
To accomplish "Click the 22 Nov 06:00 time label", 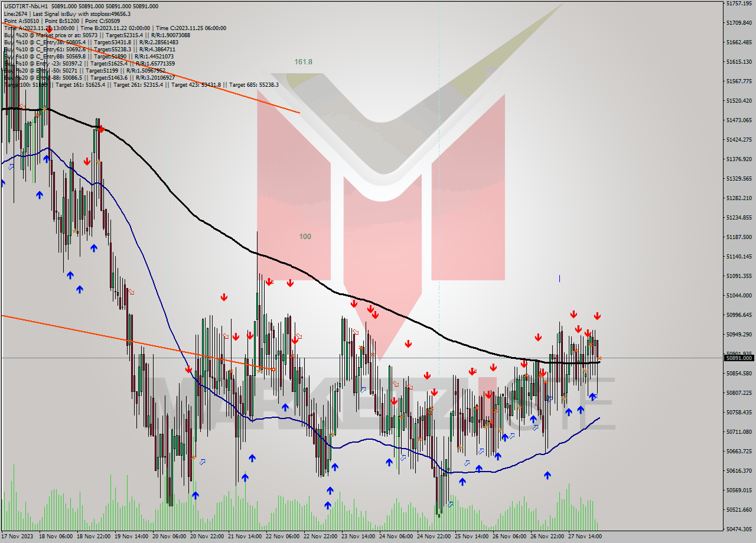I will click(283, 537).
